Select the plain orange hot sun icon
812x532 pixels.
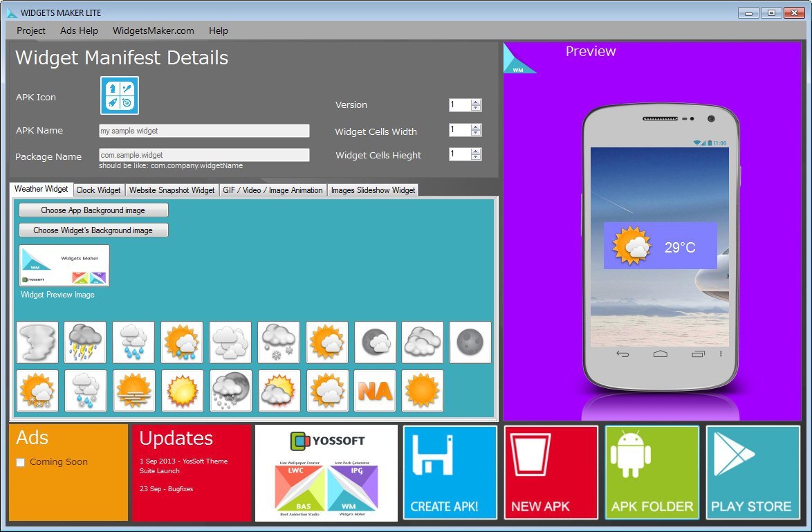click(x=423, y=391)
